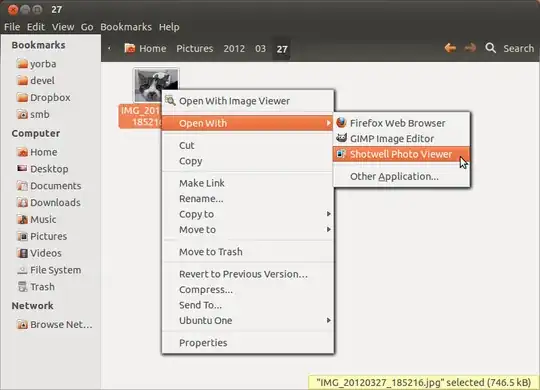The image size is (540, 390).
Task: Click the Music folder icon in sidebar
Action: point(22,219)
